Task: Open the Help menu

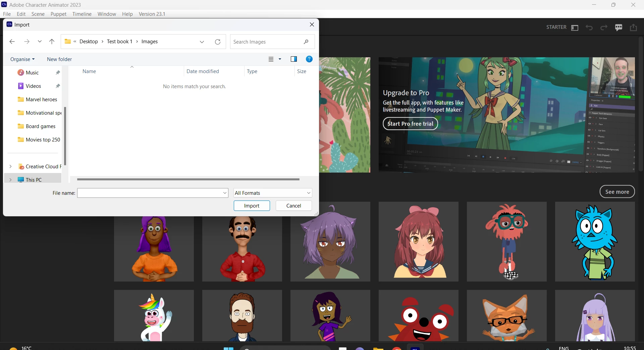Action: tap(127, 14)
